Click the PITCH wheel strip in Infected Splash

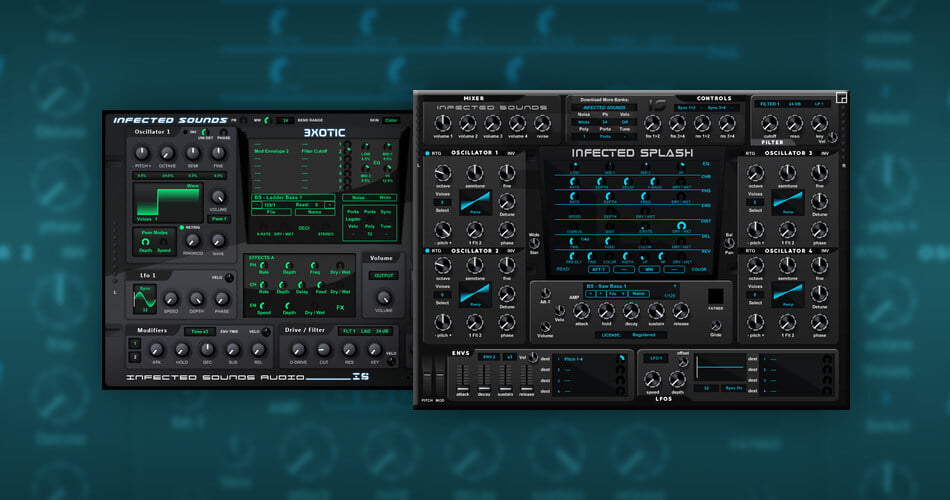click(427, 376)
